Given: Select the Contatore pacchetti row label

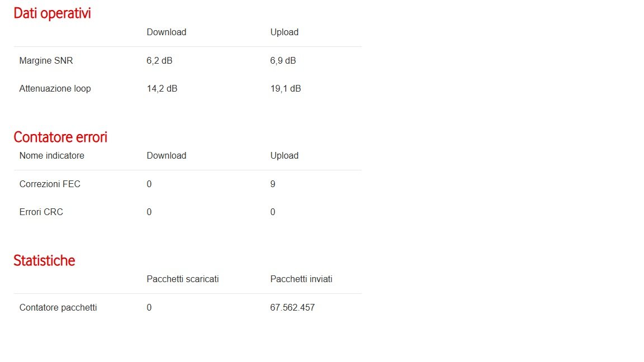Looking at the screenshot, I should pyautogui.click(x=58, y=308).
